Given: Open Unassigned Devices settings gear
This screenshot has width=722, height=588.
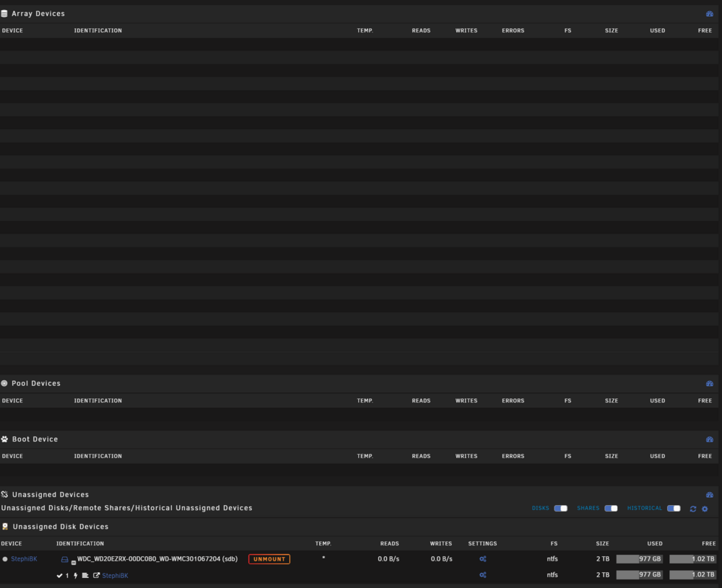Looking at the screenshot, I should [x=705, y=509].
